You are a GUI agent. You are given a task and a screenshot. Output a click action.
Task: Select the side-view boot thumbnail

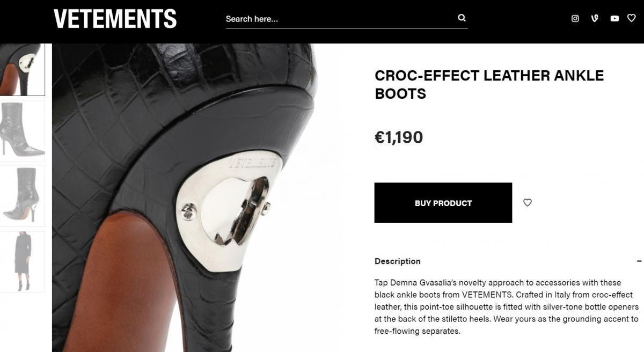[x=22, y=130]
